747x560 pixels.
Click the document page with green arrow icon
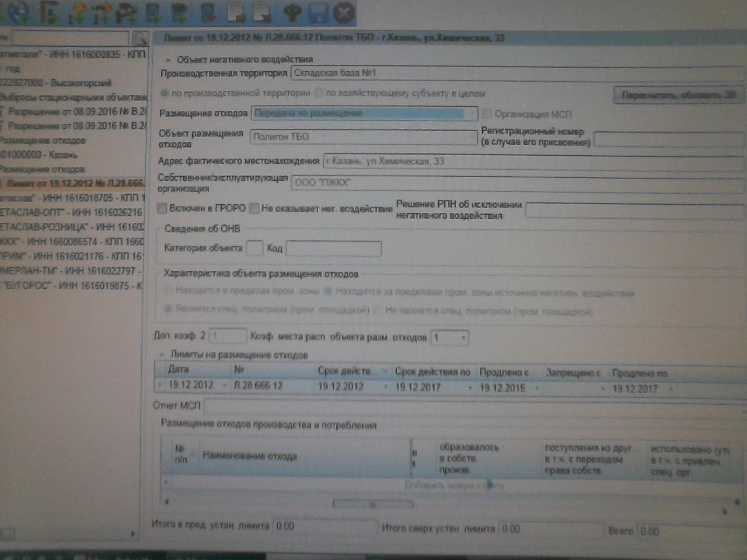point(235,12)
